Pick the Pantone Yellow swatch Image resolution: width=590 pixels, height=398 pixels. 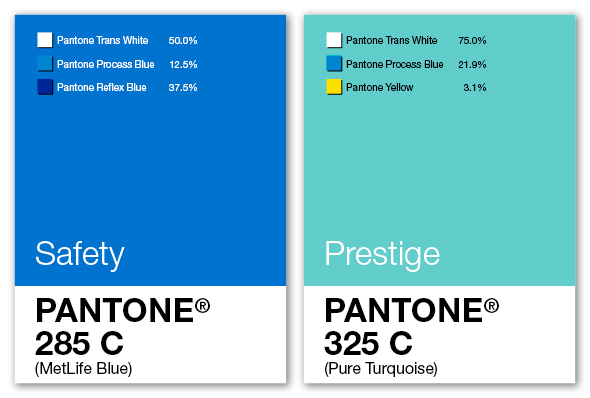coord(334,87)
